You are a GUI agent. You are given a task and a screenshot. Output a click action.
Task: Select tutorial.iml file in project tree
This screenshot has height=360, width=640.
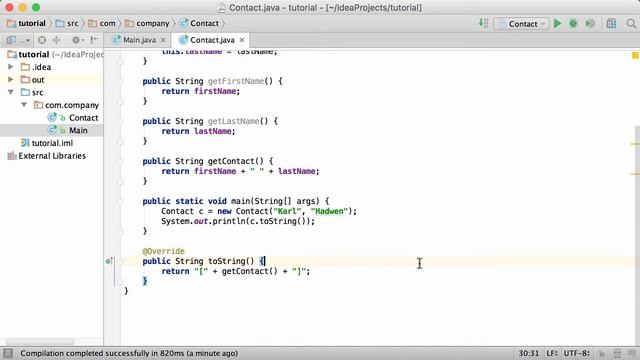51,143
